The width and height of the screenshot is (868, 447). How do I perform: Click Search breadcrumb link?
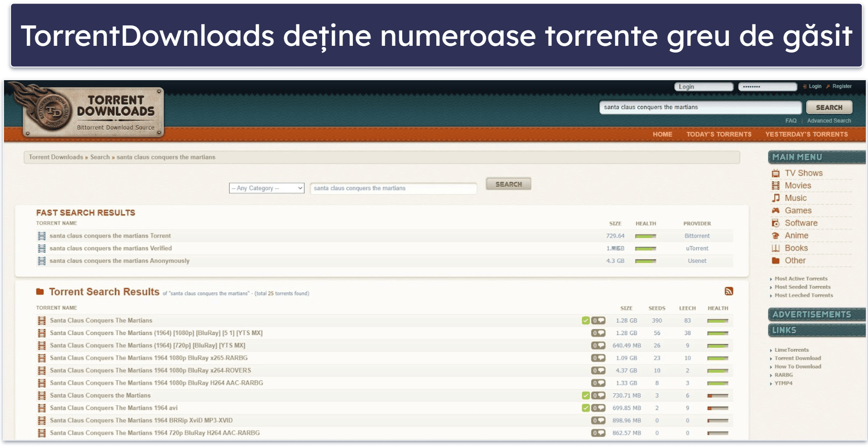[100, 157]
